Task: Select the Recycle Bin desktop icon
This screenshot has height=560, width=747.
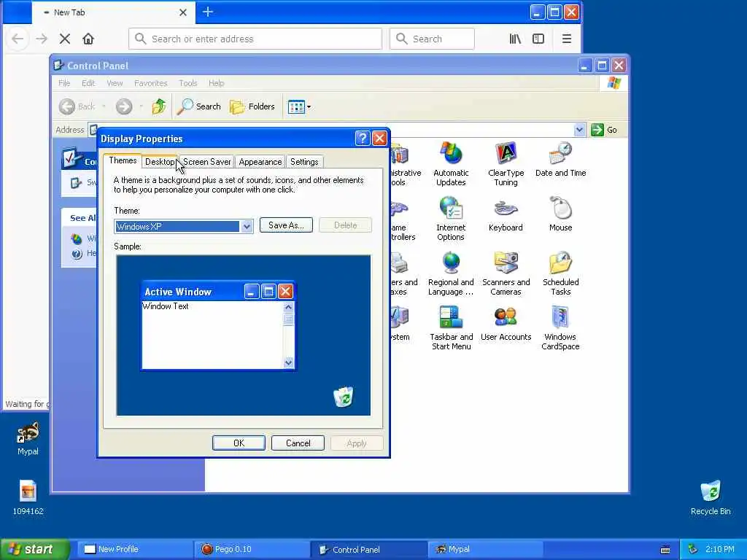Action: (x=711, y=497)
